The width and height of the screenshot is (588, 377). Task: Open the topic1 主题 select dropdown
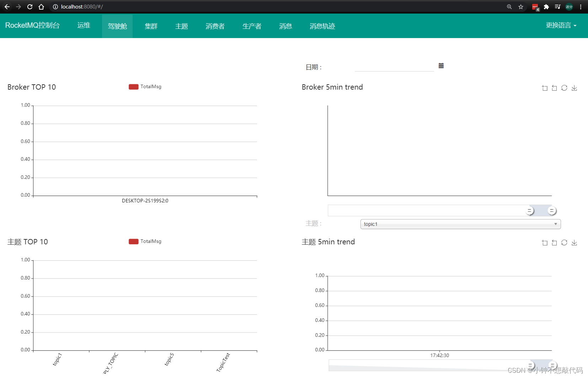pos(460,224)
